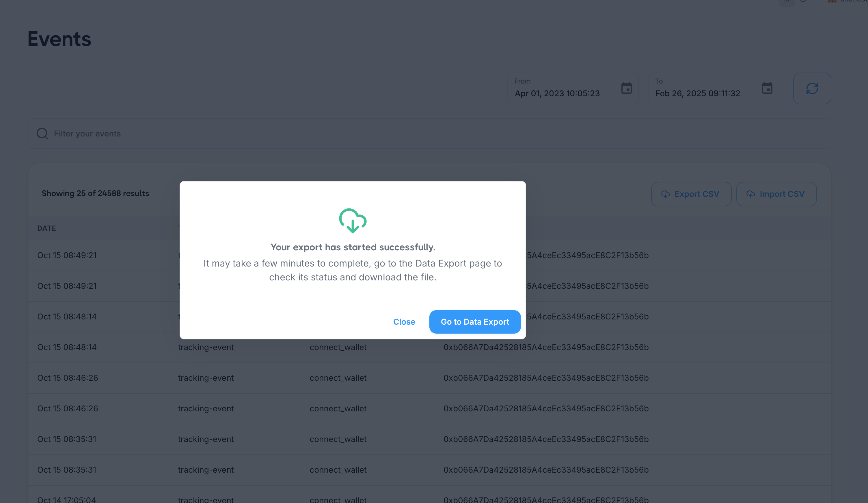Sort by the DATE column header
Image resolution: width=868 pixels, height=503 pixels.
[x=46, y=228]
